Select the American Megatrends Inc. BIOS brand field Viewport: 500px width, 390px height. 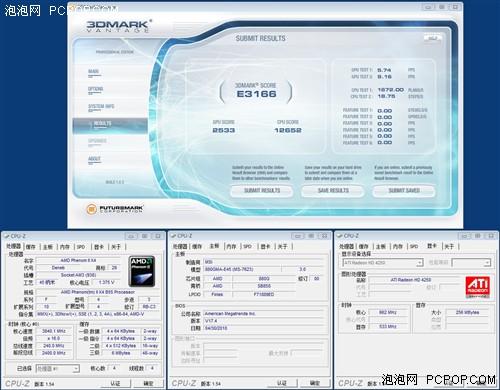coord(263,314)
